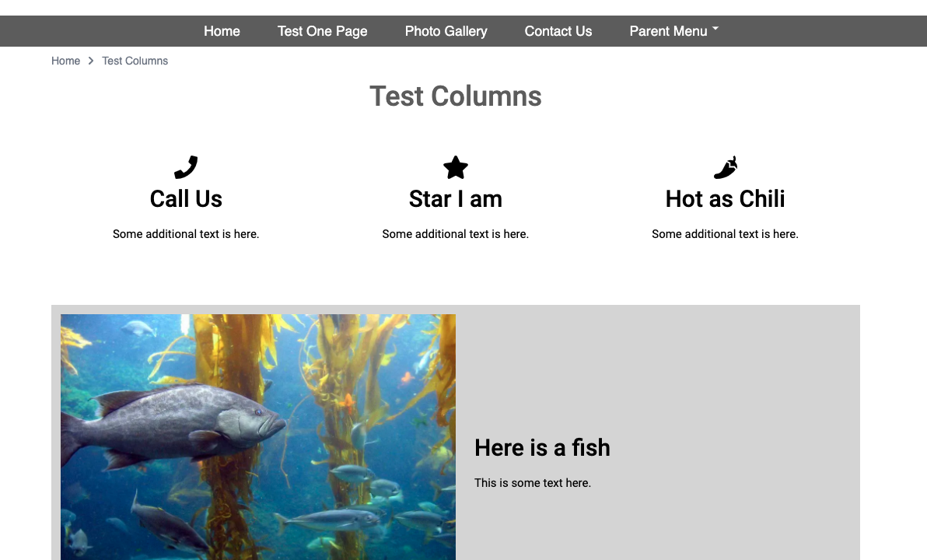Open the Contact Us page

pyautogui.click(x=558, y=31)
